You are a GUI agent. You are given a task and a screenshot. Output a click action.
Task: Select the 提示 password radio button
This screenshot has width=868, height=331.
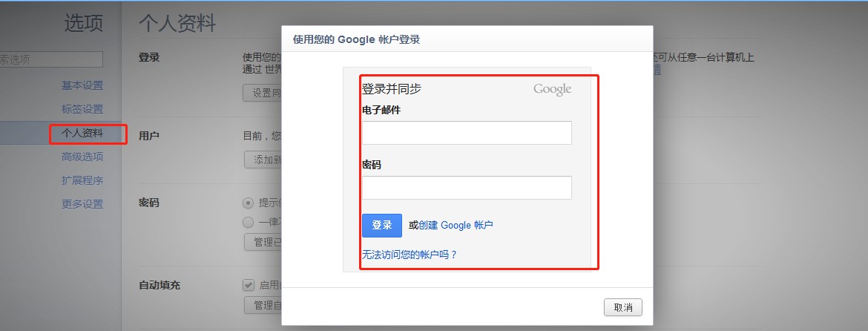pos(249,203)
